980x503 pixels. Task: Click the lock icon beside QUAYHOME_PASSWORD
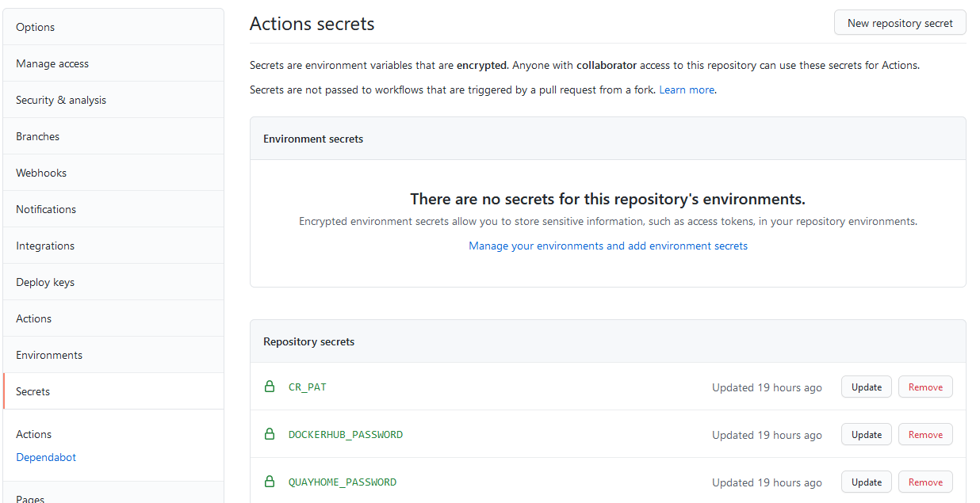click(x=270, y=482)
